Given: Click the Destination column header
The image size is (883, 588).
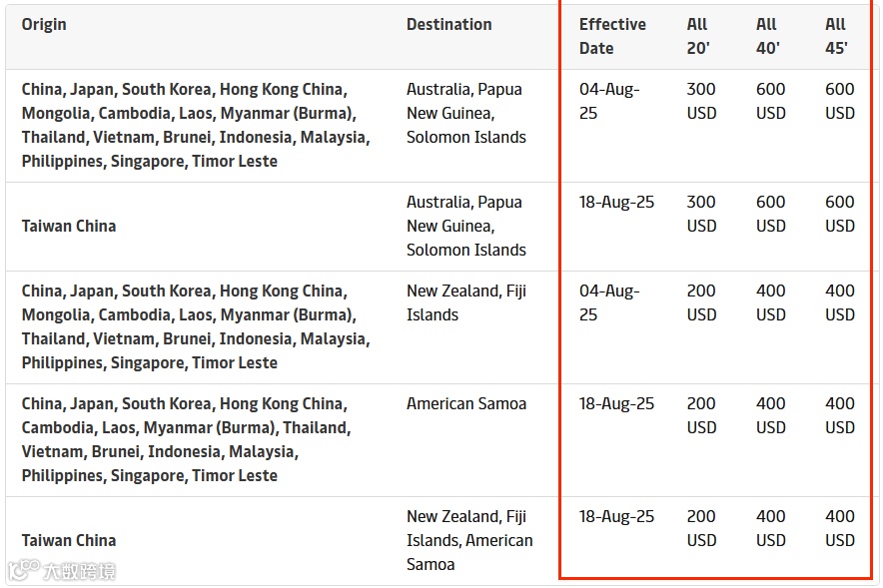Looking at the screenshot, I should click(x=448, y=25).
